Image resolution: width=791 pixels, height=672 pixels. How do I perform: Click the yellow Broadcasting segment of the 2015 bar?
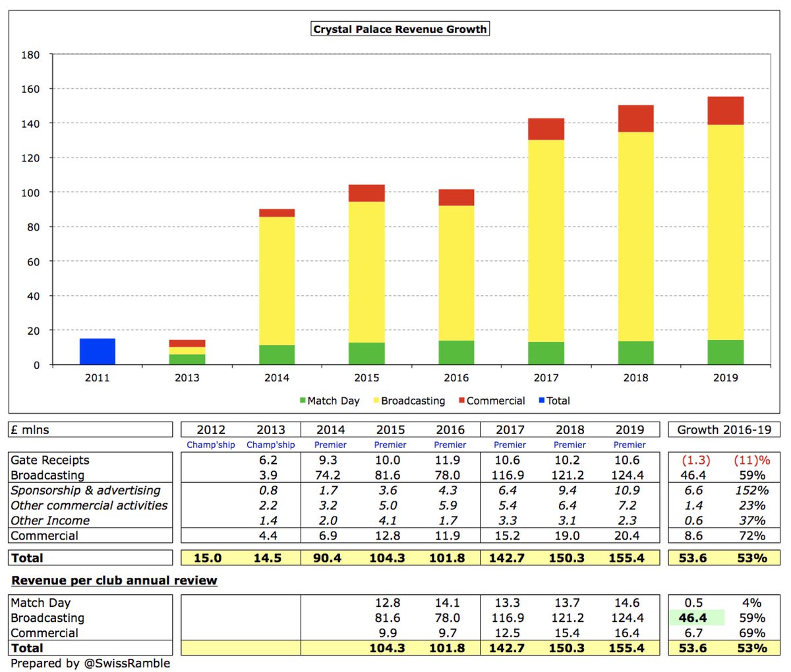coord(366,272)
